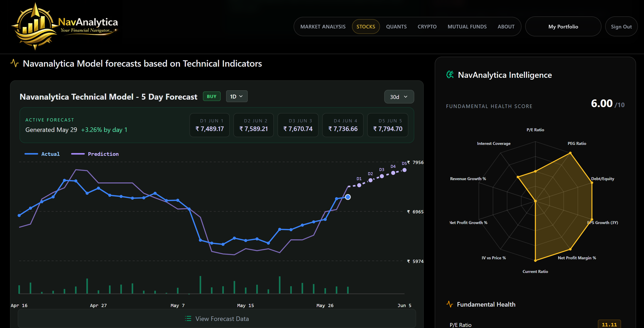644x328 pixels.
Task: Click the Current Ratio radar axis label
Action: [535, 271]
